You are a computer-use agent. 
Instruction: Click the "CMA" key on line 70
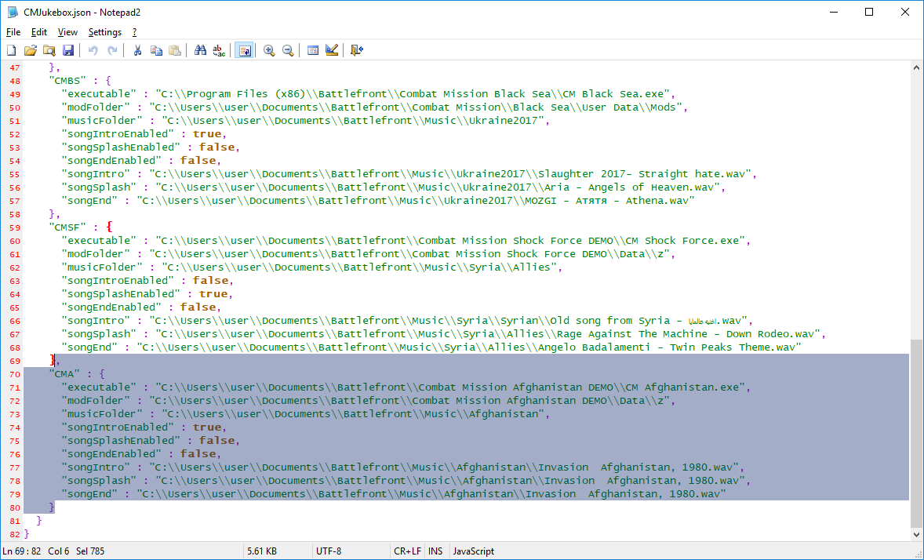(x=65, y=374)
